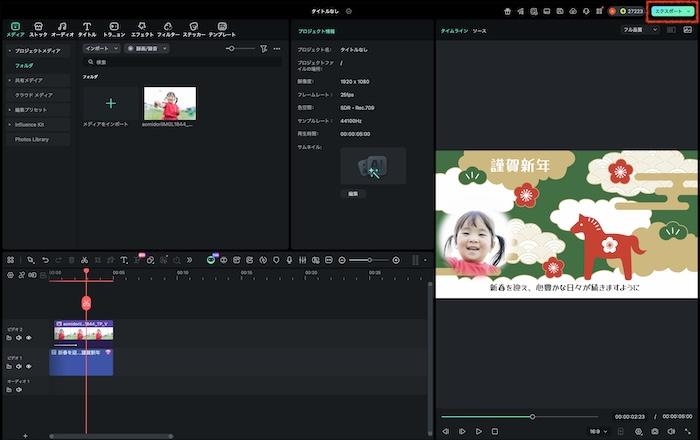Expand the プロジェクトメディア tree item
This screenshot has width=700, height=440.
point(10,51)
